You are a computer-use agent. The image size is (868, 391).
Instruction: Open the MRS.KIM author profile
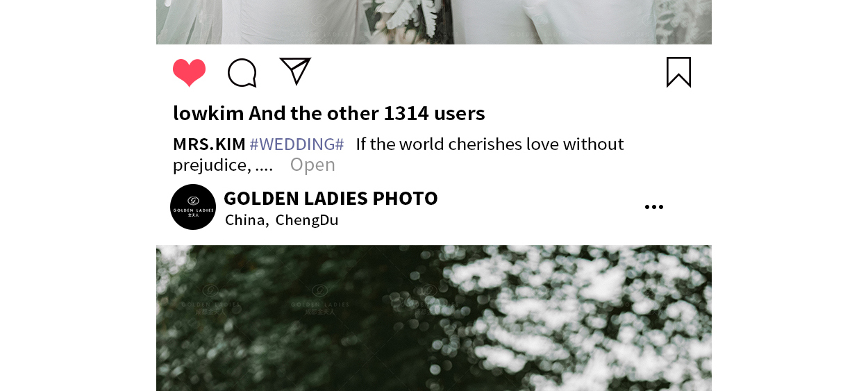pyautogui.click(x=209, y=144)
